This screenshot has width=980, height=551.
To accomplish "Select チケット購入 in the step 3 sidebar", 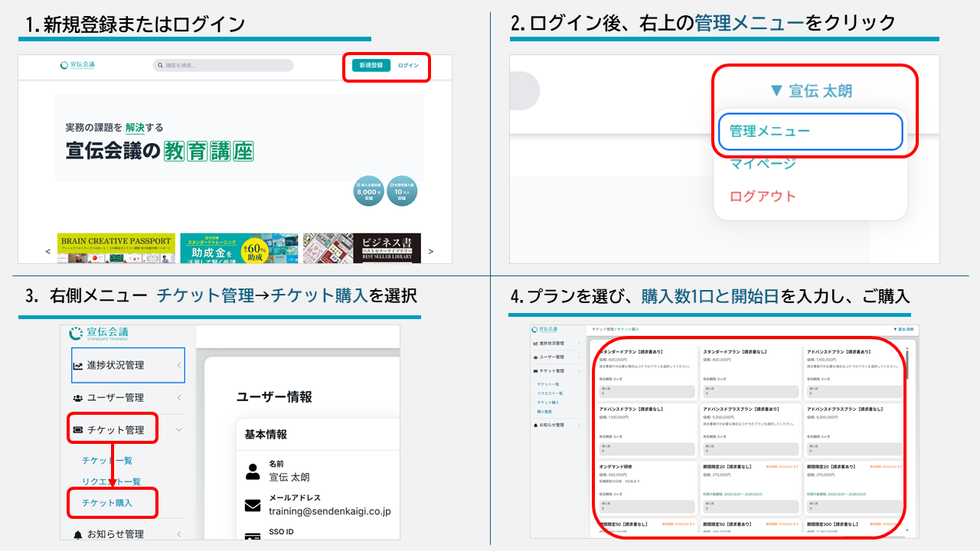I will (x=107, y=503).
